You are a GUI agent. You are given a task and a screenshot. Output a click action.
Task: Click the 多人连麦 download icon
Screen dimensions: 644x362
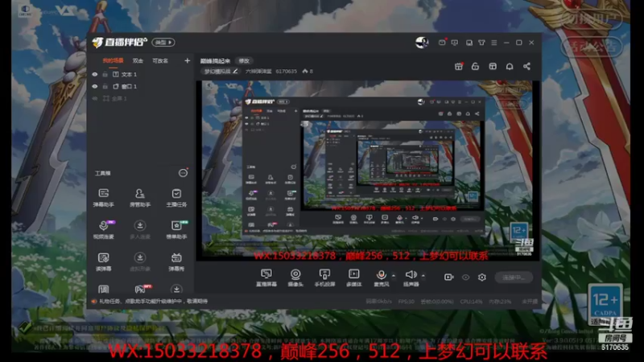coord(139,225)
